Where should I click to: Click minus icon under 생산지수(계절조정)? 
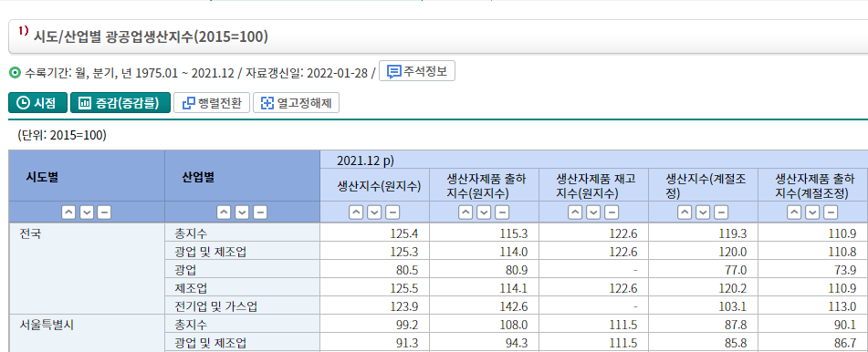coord(722,212)
